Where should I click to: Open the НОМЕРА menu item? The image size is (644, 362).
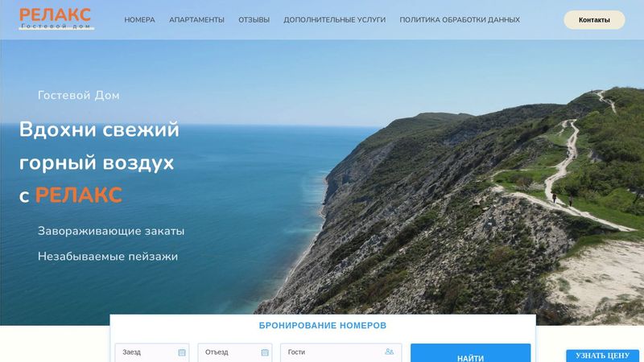pos(139,19)
